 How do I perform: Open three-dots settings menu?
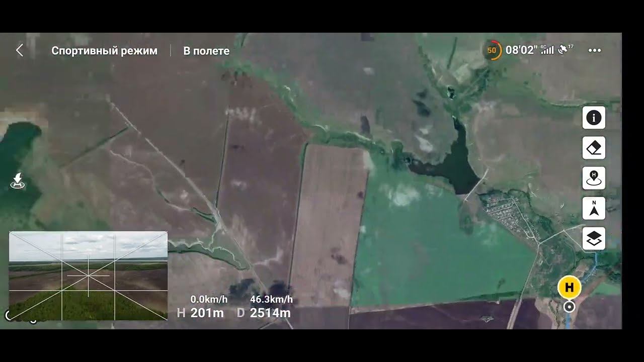tap(595, 50)
